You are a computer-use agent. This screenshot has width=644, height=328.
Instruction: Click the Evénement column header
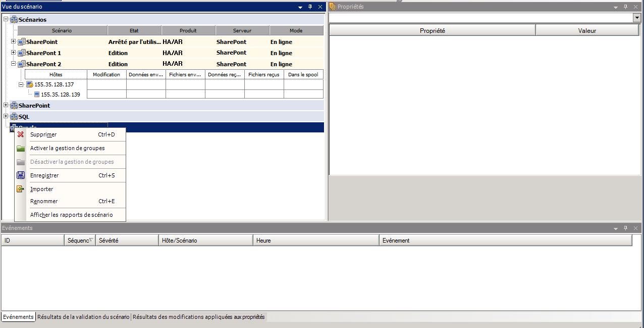coord(506,241)
